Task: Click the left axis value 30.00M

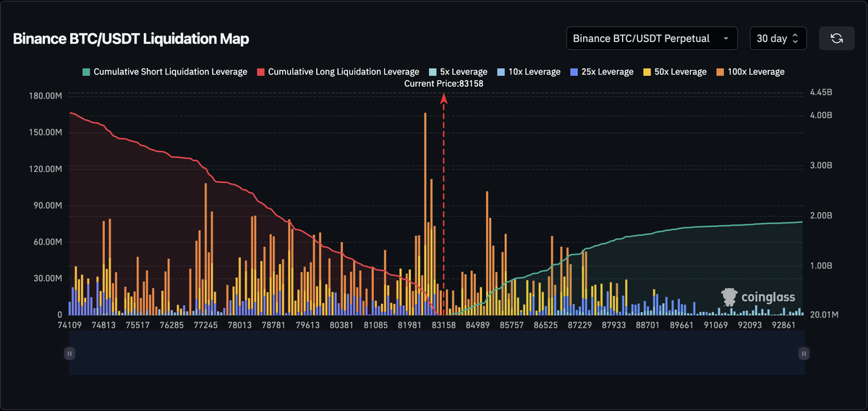Action: point(48,279)
